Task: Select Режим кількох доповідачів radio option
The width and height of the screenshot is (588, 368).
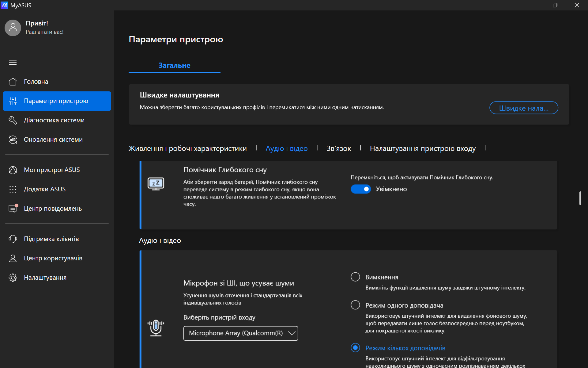Action: pyautogui.click(x=355, y=348)
